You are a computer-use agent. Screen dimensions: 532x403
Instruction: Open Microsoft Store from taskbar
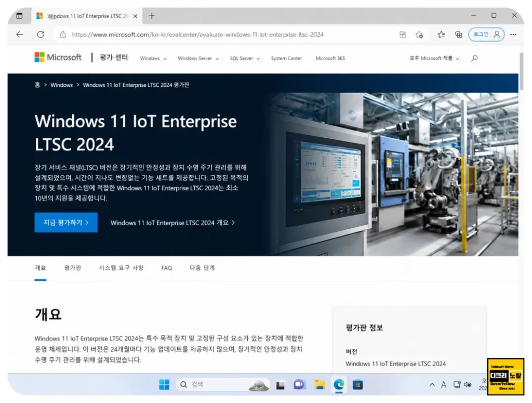(357, 385)
